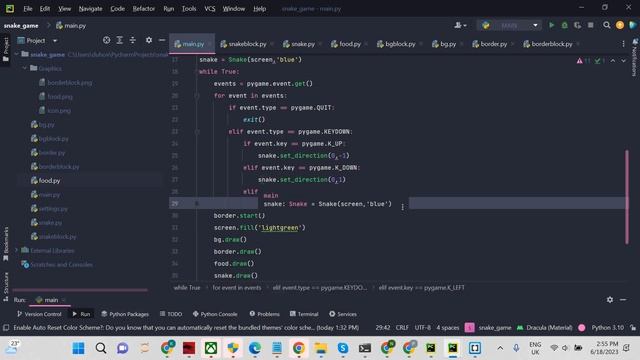The image size is (640, 360).
Task: Toggle the tool windows quick access button
Action: (6, 327)
